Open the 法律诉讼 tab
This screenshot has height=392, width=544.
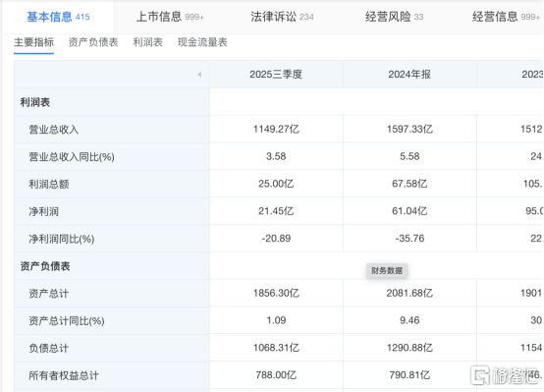(x=282, y=17)
